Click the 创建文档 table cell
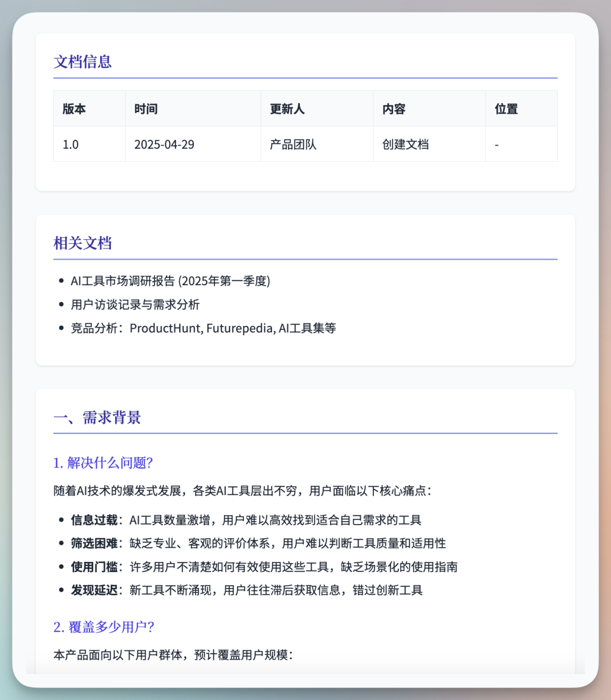This screenshot has height=700, width=611. pos(406,144)
